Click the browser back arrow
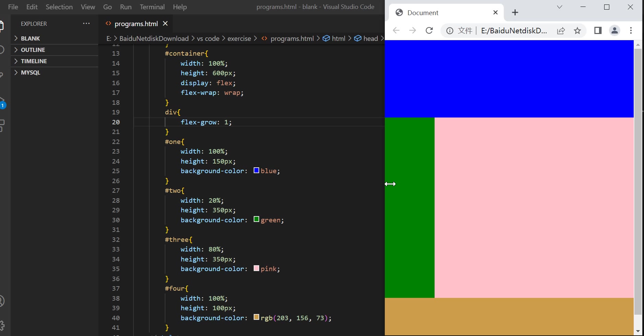Screen dimensions: 644x336 [x=396, y=31]
